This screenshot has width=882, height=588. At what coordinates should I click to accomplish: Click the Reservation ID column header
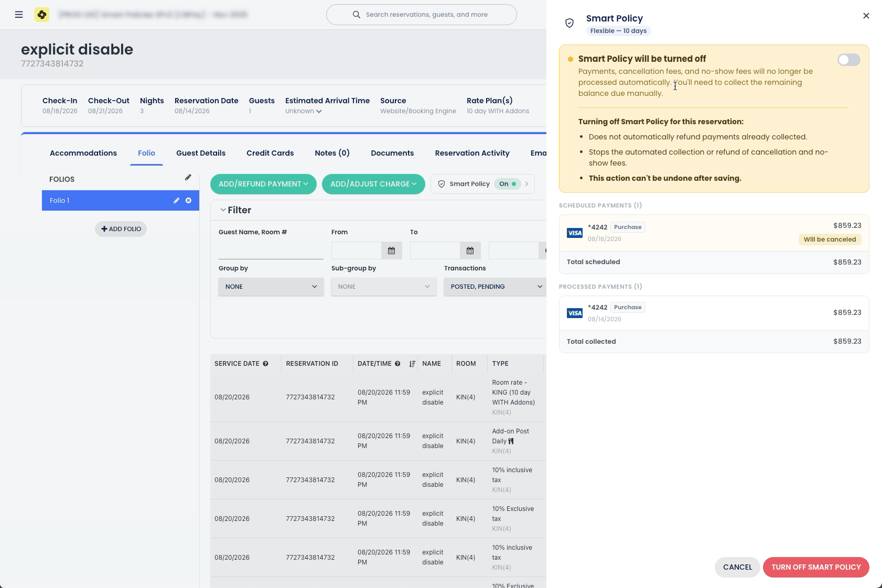click(312, 364)
